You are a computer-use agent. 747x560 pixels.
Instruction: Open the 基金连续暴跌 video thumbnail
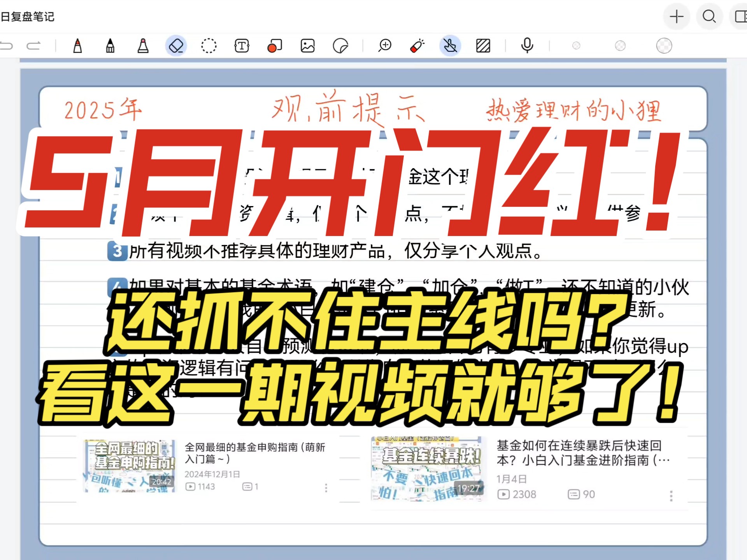point(427,469)
